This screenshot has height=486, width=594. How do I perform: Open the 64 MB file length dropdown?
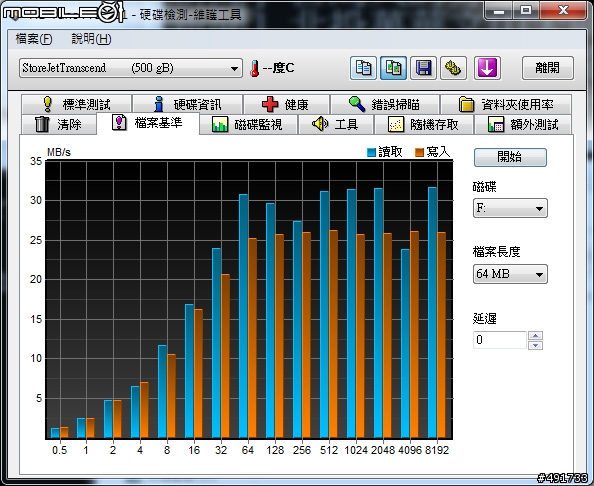[x=510, y=274]
